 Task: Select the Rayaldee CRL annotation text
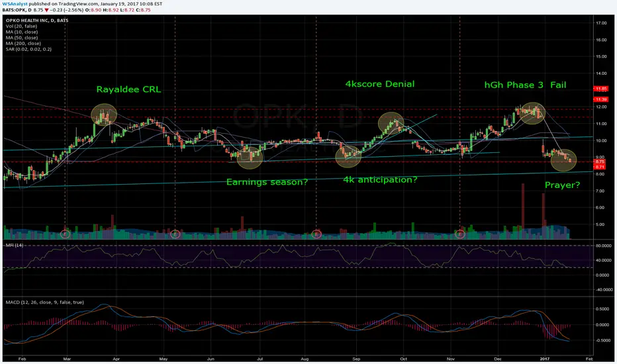128,89
